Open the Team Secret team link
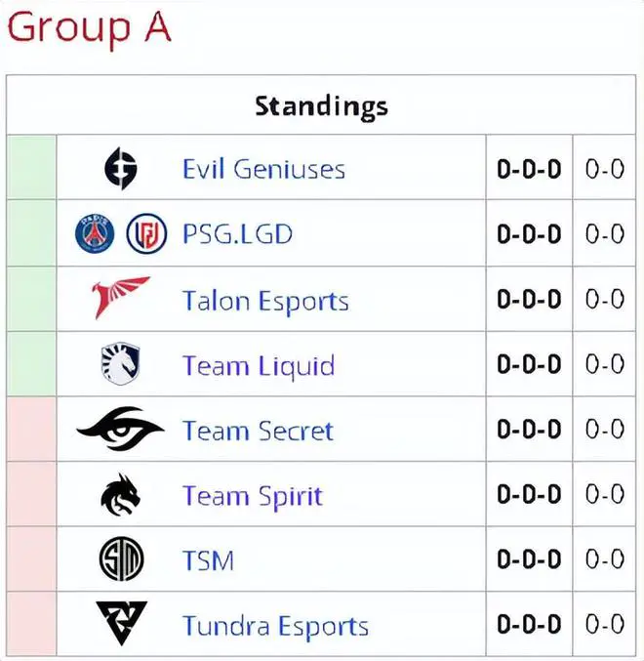The height and width of the screenshot is (661, 644). (258, 431)
